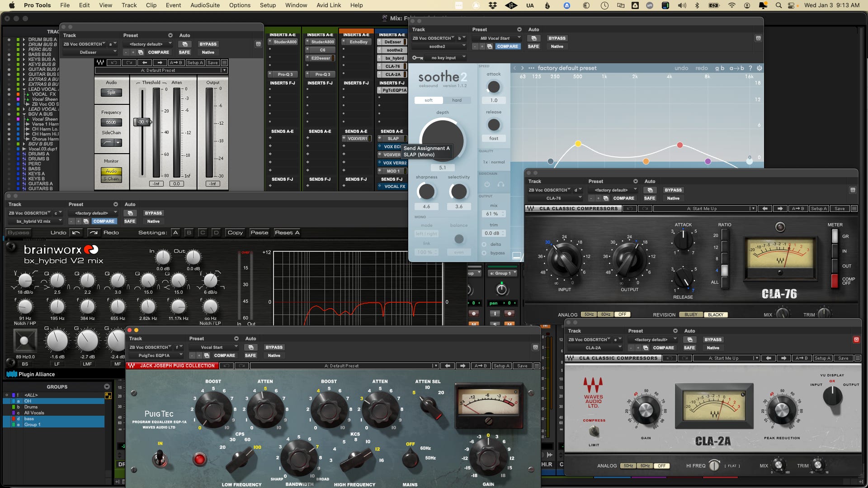This screenshot has width=868, height=488.
Task: Open the Clip menu
Action: [x=151, y=5]
